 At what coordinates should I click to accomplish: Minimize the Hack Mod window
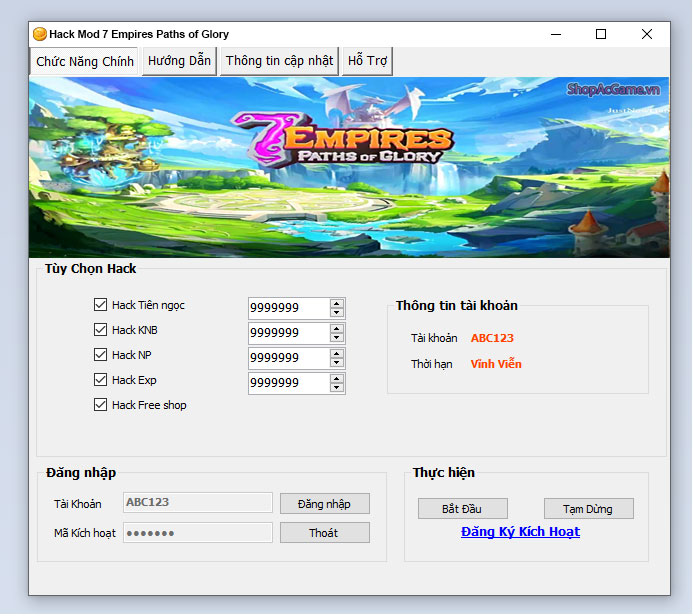coord(556,34)
